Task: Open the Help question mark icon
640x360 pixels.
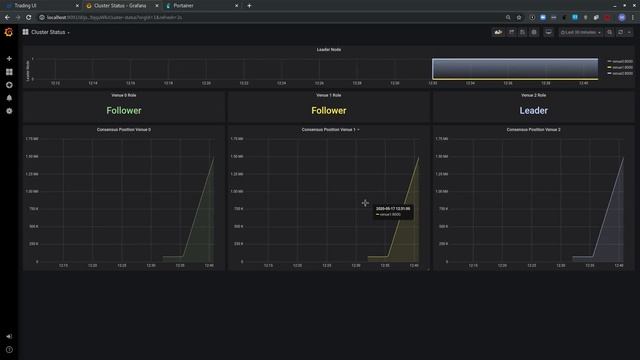Action: click(9, 349)
